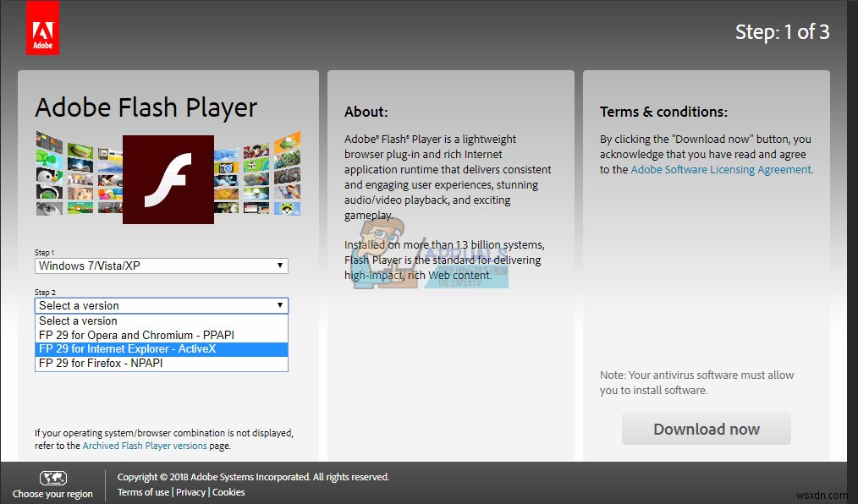The width and height of the screenshot is (858, 504).
Task: Select 'Select a version' list option
Action: click(162, 320)
